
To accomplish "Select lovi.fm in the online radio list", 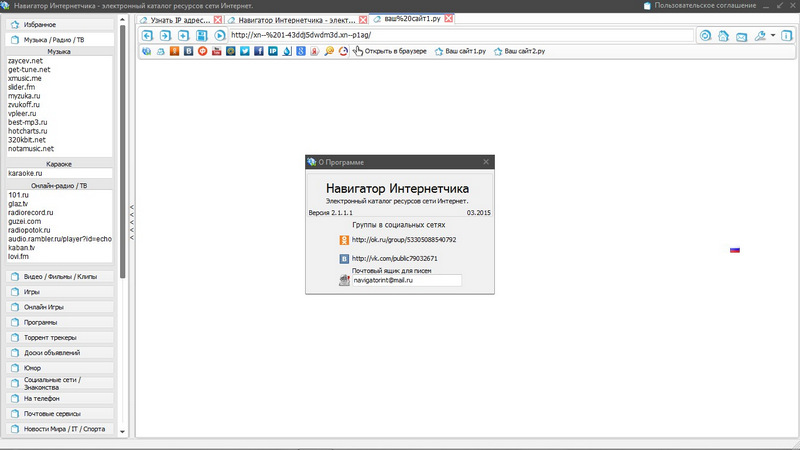I will pos(18,257).
